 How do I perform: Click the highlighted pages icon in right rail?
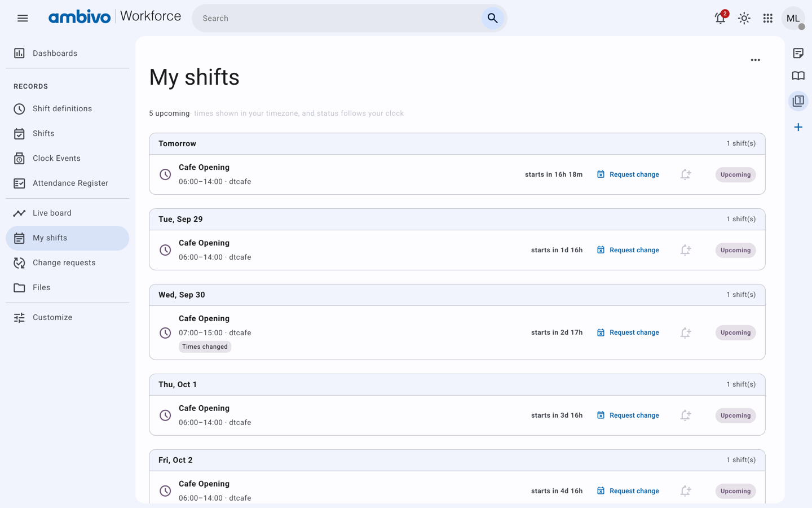point(798,101)
